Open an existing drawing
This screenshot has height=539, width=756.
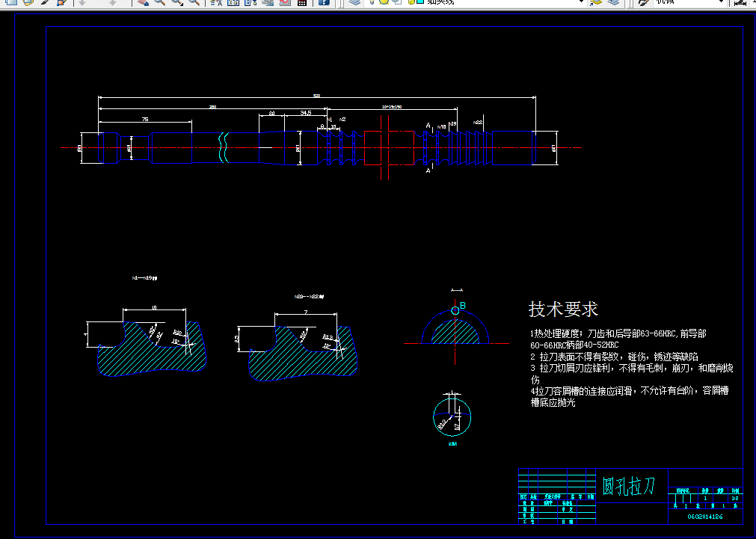(x=27, y=3)
